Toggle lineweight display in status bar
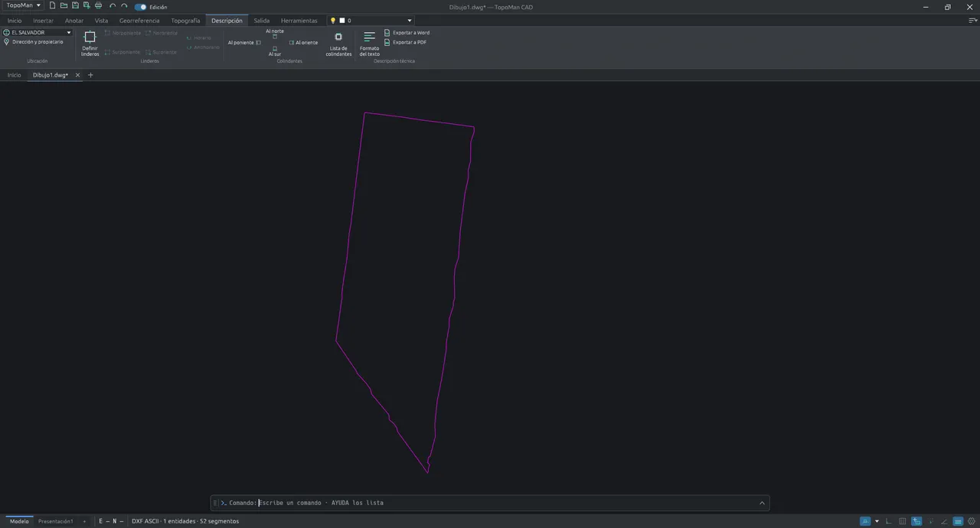Image resolution: width=980 pixels, height=528 pixels. 958,521
